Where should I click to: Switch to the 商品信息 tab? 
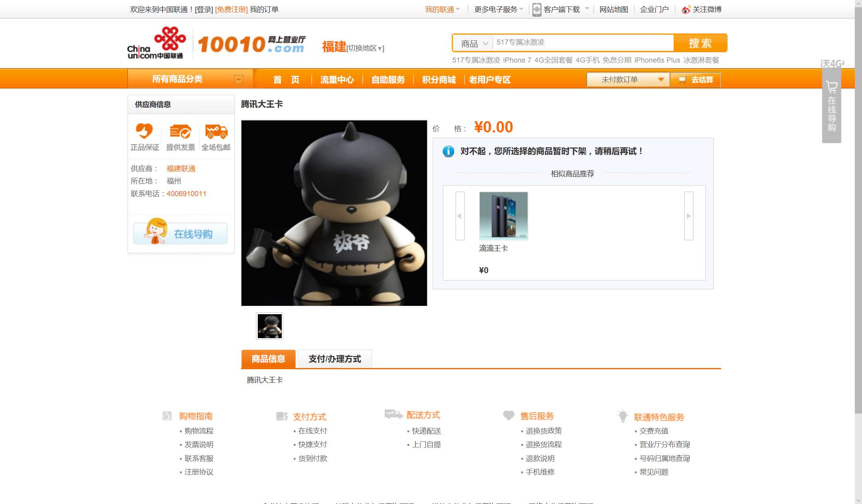click(x=268, y=359)
